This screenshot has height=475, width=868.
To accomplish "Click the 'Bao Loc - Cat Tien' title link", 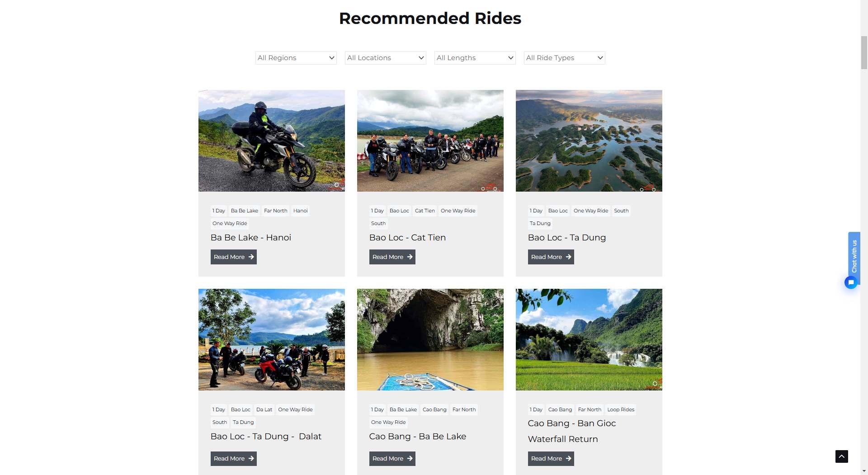I will 407,238.
